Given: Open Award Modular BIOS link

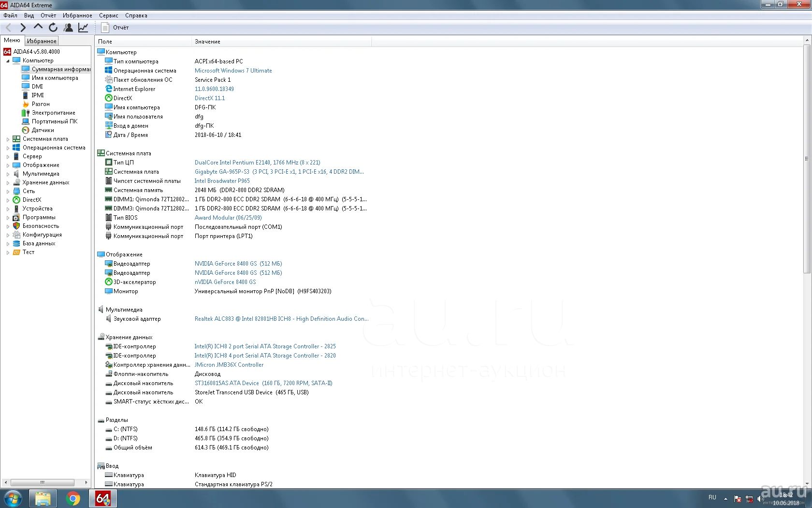Looking at the screenshot, I should [x=228, y=218].
